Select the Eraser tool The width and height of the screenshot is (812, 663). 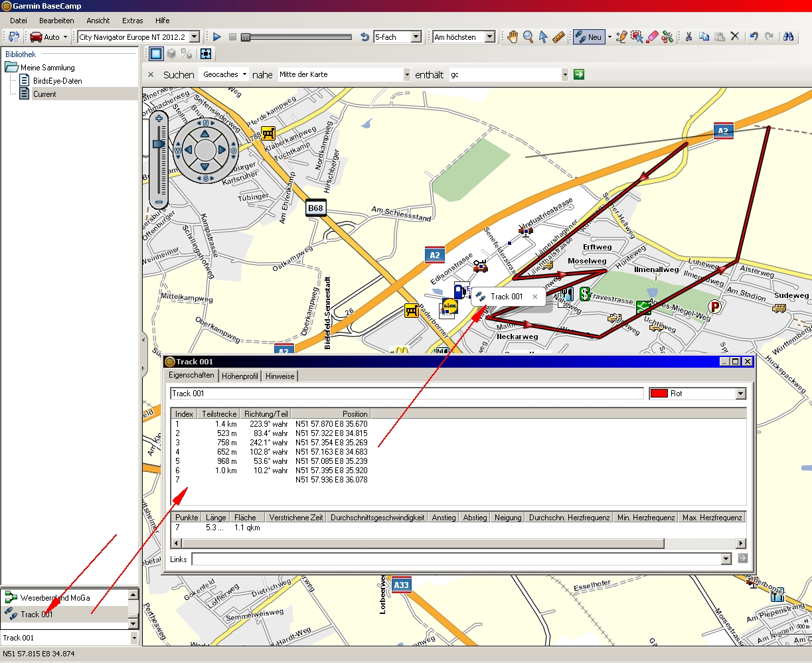652,37
